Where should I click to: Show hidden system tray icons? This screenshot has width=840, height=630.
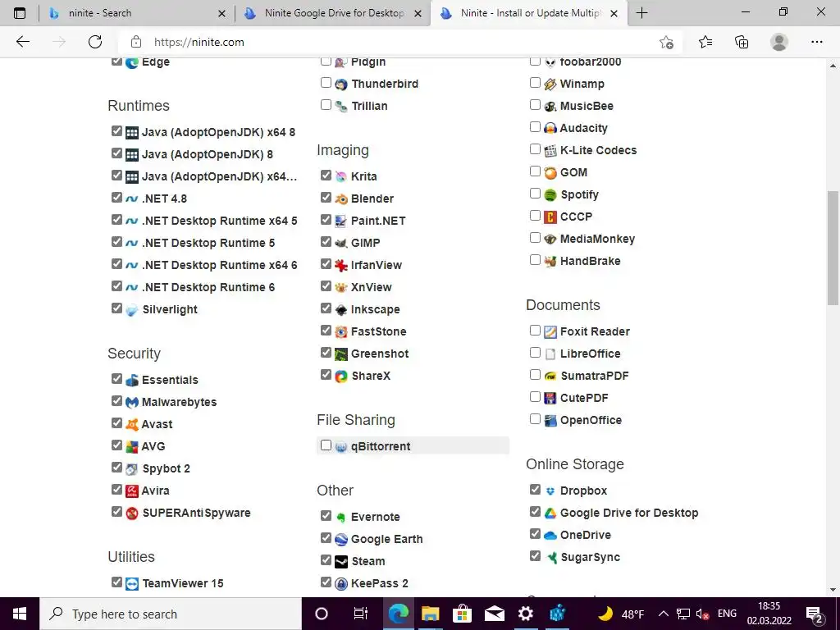pos(663,614)
